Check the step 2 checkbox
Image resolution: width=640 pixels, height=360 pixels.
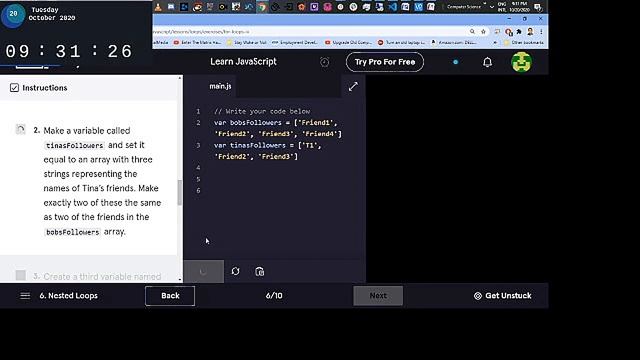(x=20, y=130)
